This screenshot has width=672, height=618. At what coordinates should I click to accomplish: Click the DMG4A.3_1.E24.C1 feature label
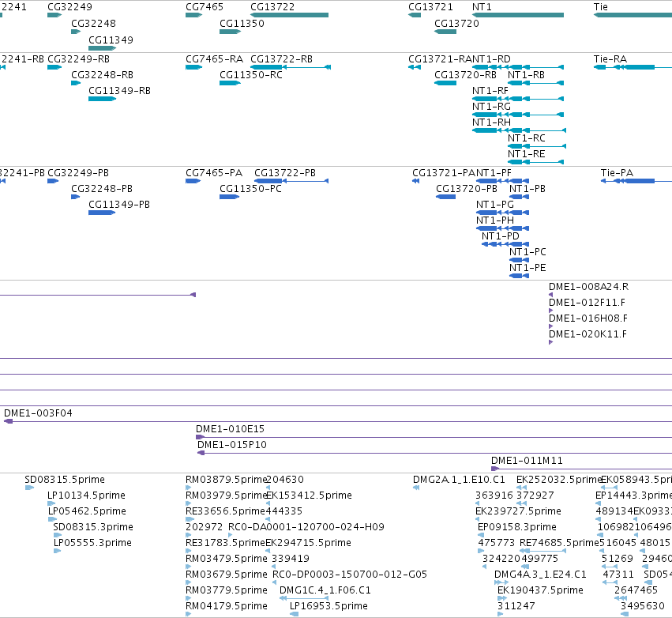point(540,575)
